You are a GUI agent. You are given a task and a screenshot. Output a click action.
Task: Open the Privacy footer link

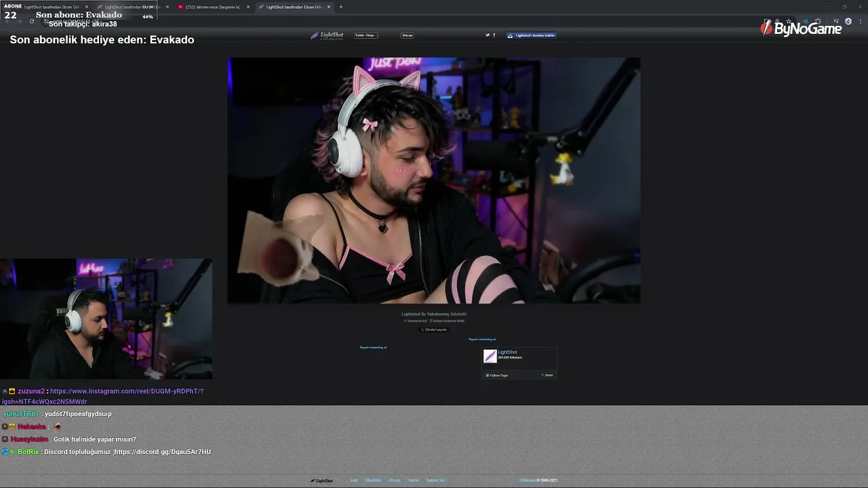pyautogui.click(x=394, y=481)
